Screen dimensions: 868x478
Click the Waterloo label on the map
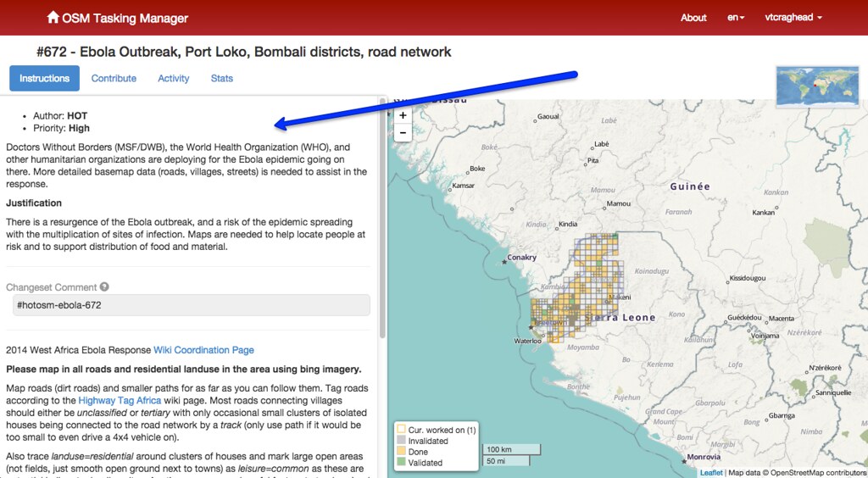pyautogui.click(x=527, y=341)
